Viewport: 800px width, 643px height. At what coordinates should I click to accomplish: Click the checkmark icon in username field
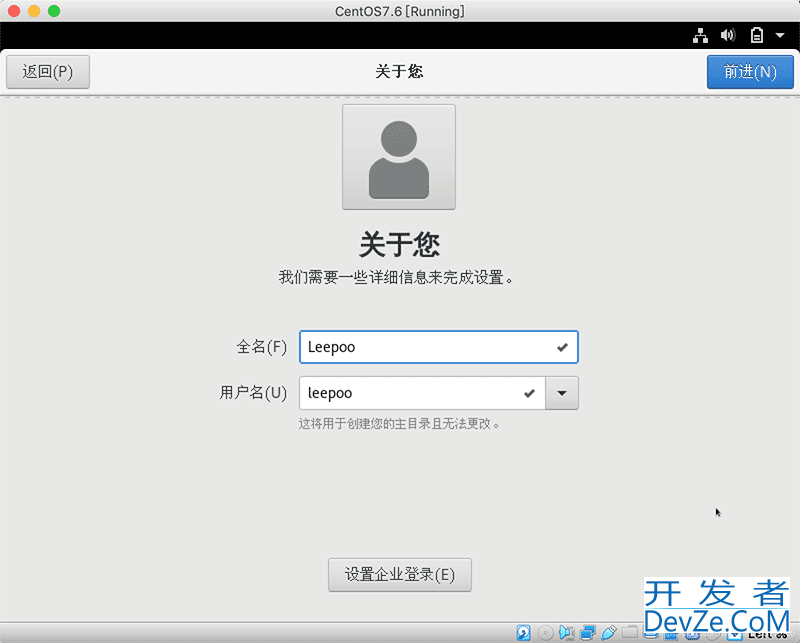529,393
